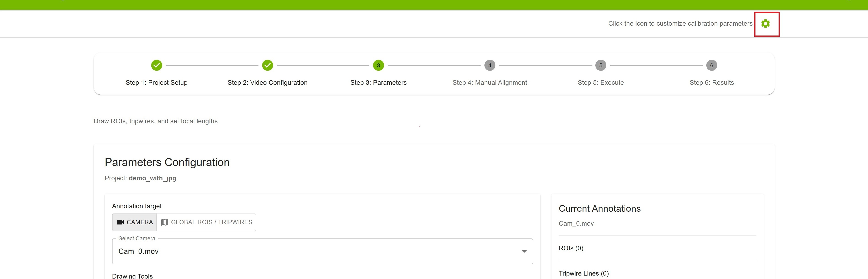Click the Annotation target label
868x279 pixels.
137,206
